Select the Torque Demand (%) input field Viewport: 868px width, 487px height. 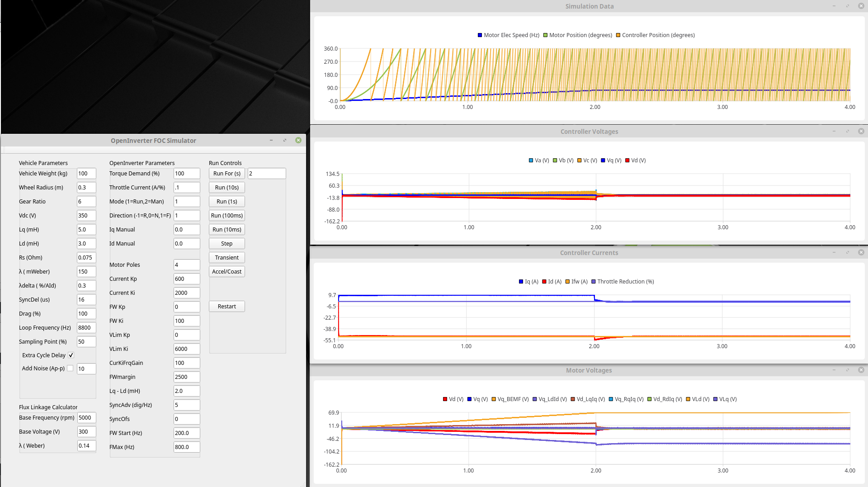click(186, 174)
